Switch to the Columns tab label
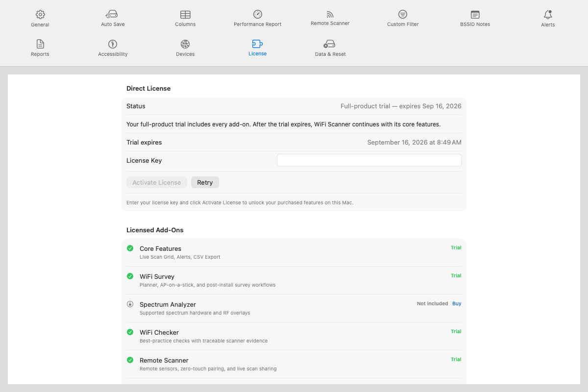This screenshot has width=588, height=392. pyautogui.click(x=185, y=24)
